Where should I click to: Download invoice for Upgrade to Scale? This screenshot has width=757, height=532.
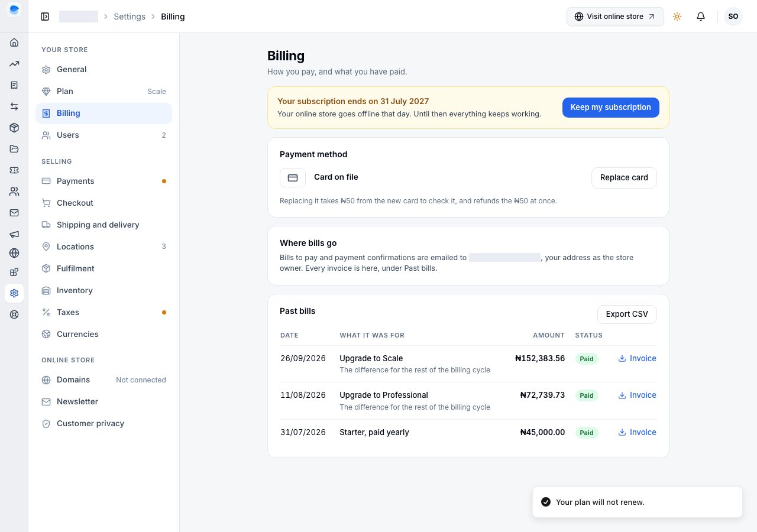click(637, 358)
